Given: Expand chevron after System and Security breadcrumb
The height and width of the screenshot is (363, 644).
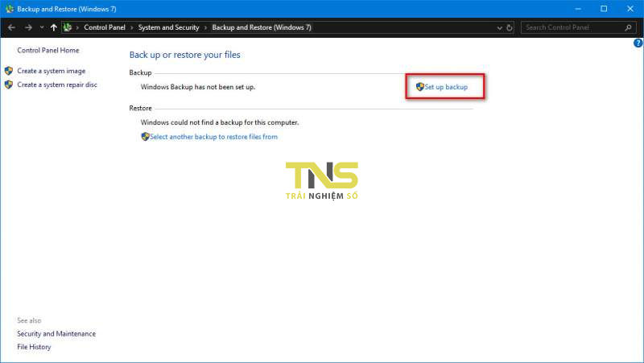Looking at the screenshot, I should coord(205,28).
